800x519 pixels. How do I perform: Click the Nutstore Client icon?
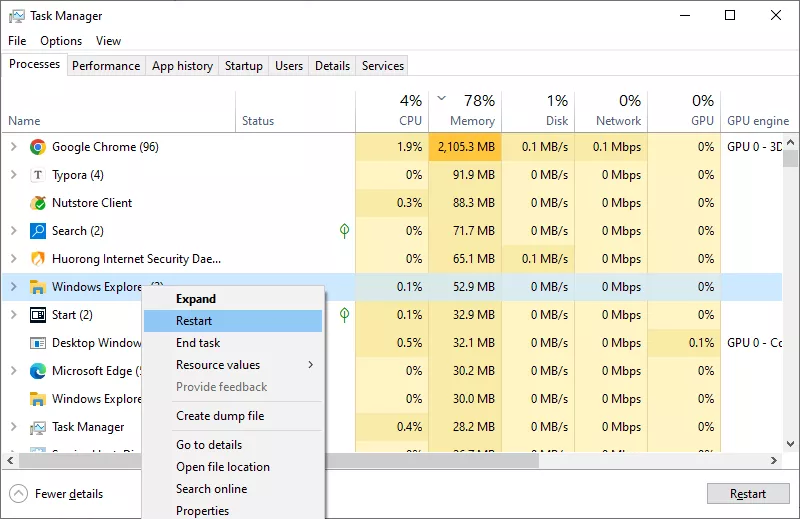coord(38,203)
